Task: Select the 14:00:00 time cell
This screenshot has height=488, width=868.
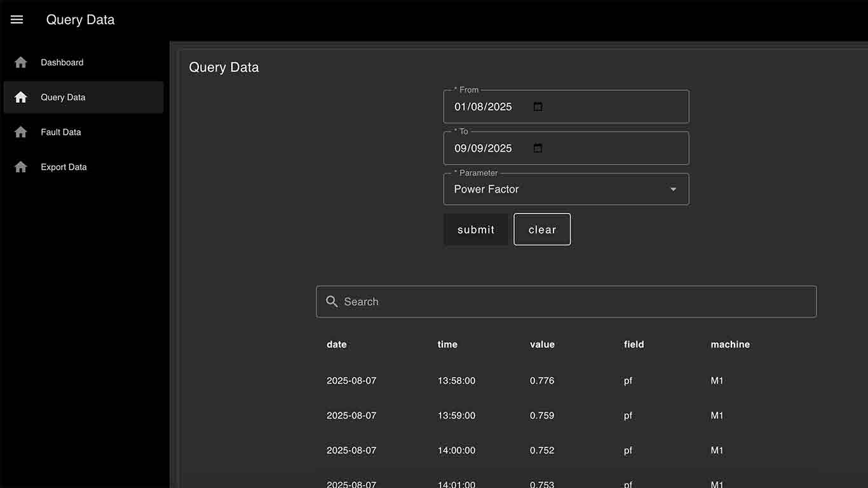Action: 456,451
